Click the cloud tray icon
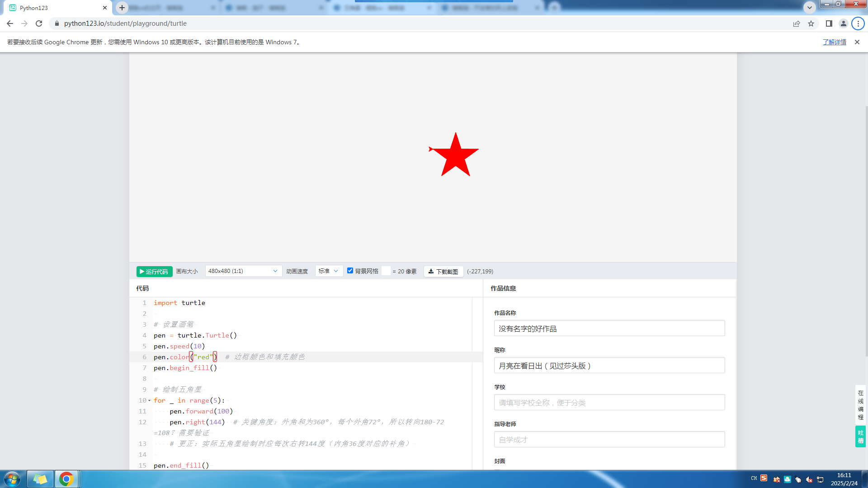The image size is (868, 488). coord(788,479)
